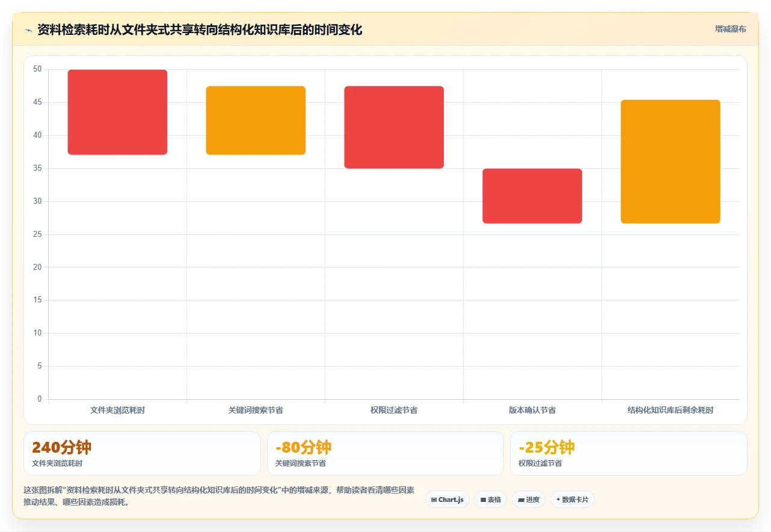Click the 权限过滤节省 caption under -25分钟
Viewport: 771px width, 532px height.
pyautogui.click(x=540, y=463)
